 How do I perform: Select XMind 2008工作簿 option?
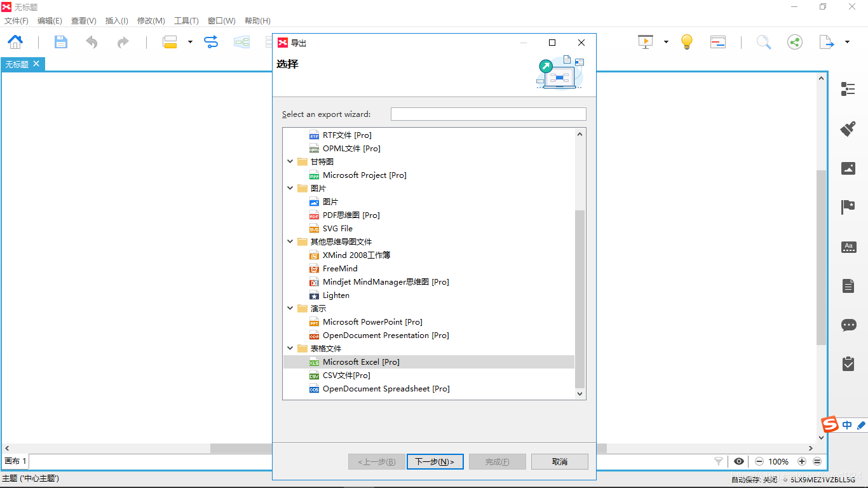click(356, 255)
